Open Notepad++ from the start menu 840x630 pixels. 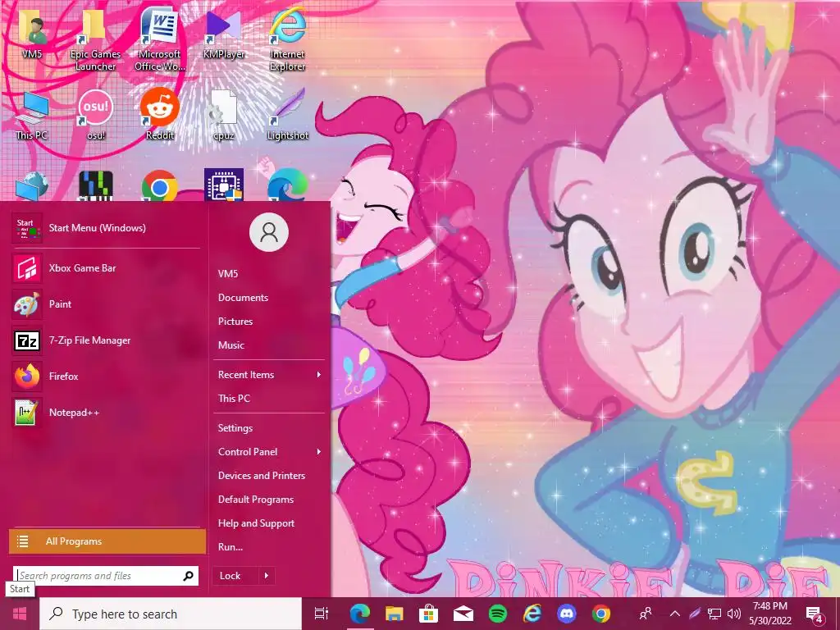point(106,412)
